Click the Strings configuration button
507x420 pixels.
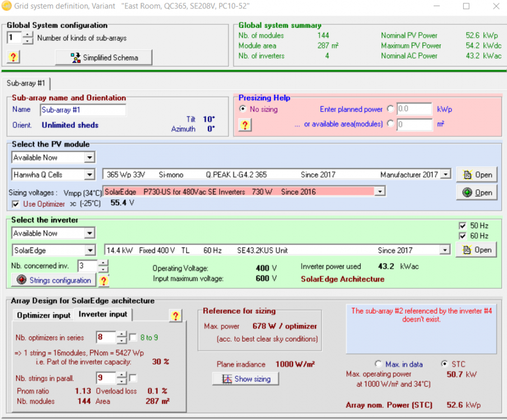[53, 280]
